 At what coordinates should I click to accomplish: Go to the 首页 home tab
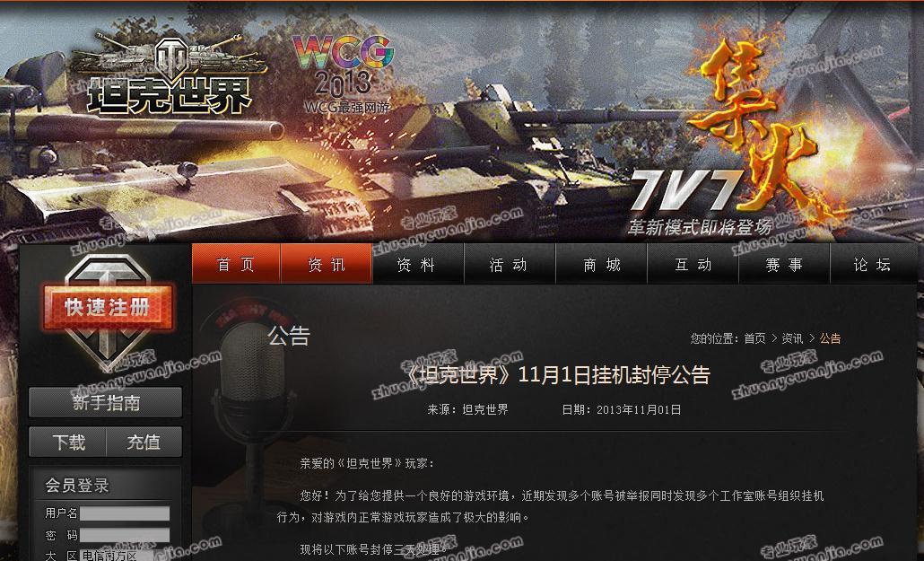[x=236, y=264]
